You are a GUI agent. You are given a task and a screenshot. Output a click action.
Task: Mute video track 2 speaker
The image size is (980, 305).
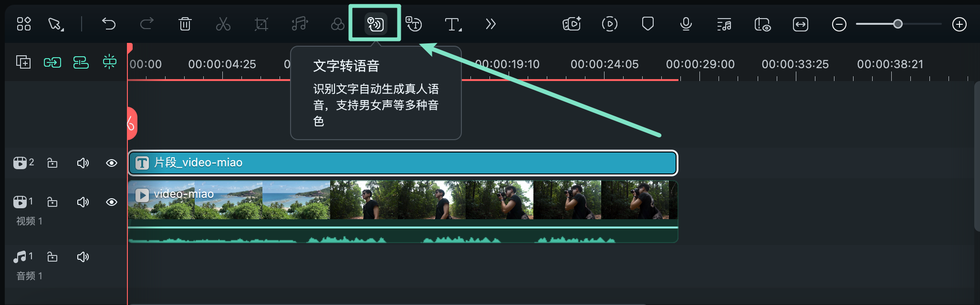(x=83, y=163)
